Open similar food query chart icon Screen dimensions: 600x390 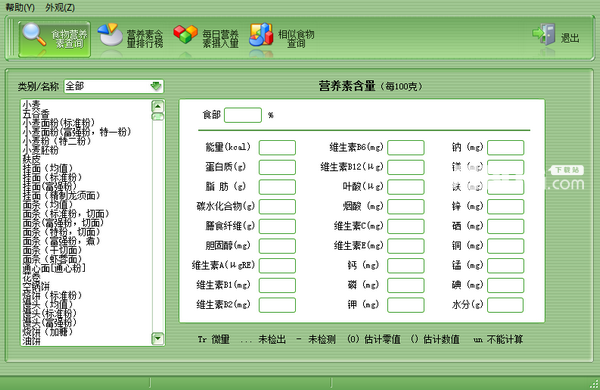pos(261,34)
